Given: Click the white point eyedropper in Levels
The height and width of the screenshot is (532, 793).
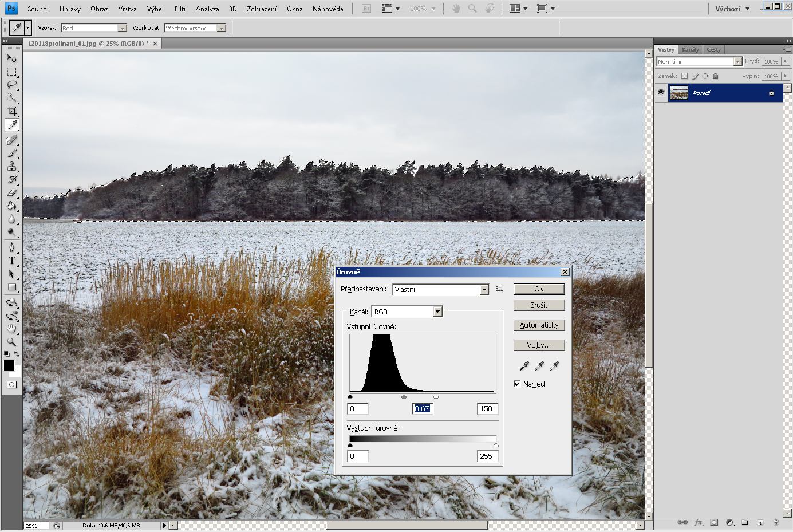Looking at the screenshot, I should pyautogui.click(x=554, y=366).
